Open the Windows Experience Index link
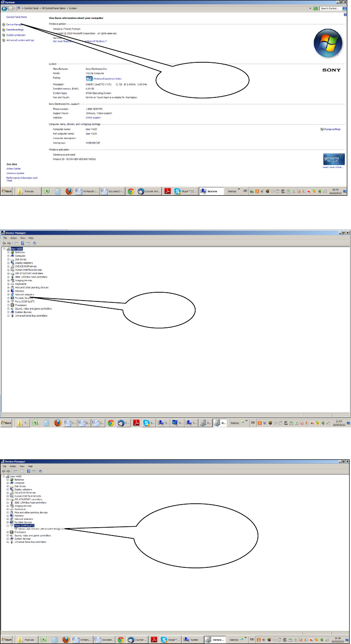 tap(107, 79)
